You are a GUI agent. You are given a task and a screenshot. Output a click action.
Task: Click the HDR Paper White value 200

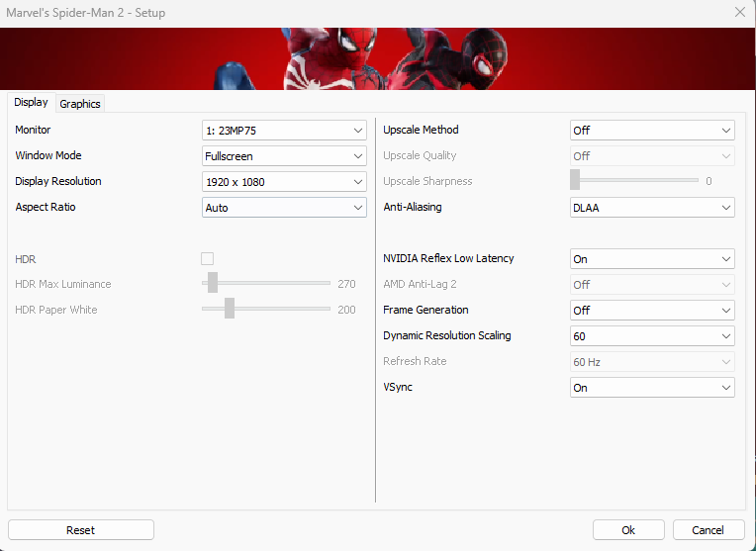[x=346, y=310]
